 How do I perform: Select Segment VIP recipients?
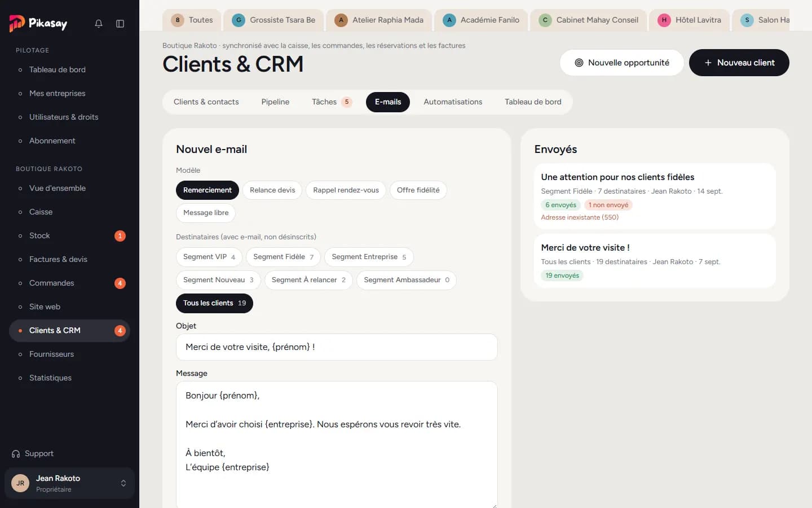click(x=209, y=257)
